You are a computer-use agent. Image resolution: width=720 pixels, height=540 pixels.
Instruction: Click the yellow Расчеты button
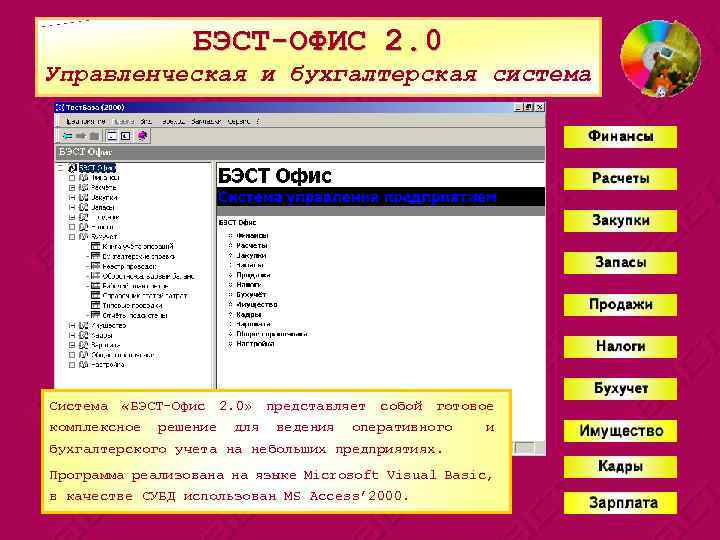pyautogui.click(x=620, y=179)
